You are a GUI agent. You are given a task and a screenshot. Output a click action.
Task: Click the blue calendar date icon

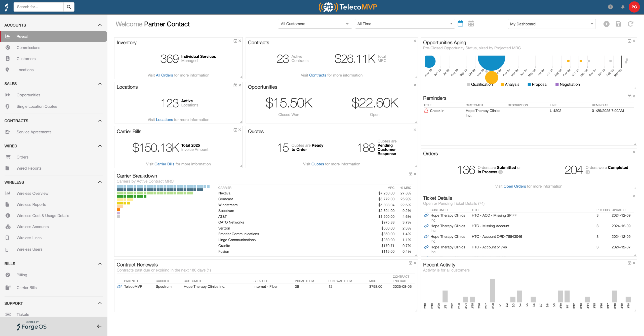coord(460,24)
